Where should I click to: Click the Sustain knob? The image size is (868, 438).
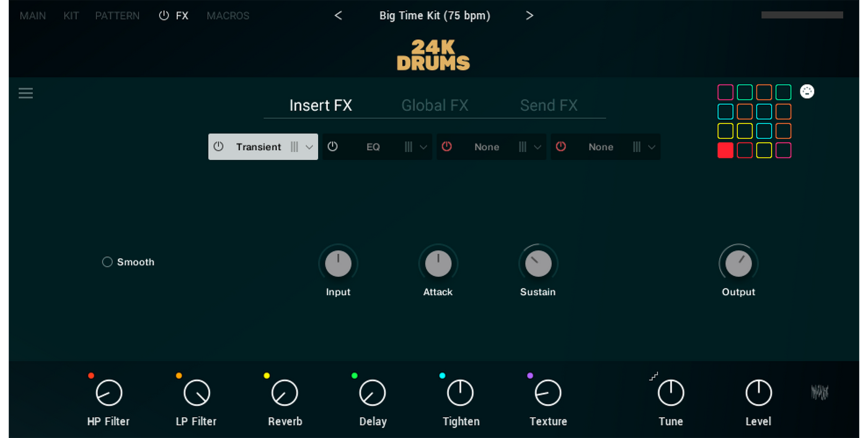(538, 264)
